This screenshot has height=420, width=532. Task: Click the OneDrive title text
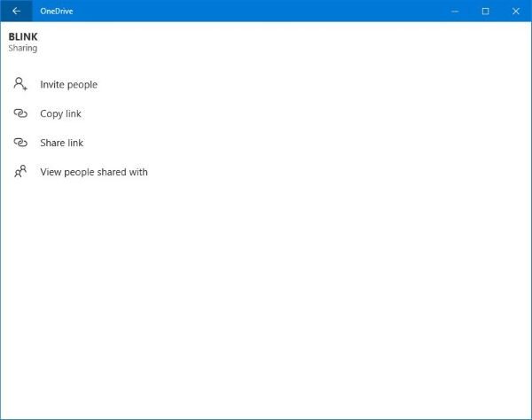57,12
